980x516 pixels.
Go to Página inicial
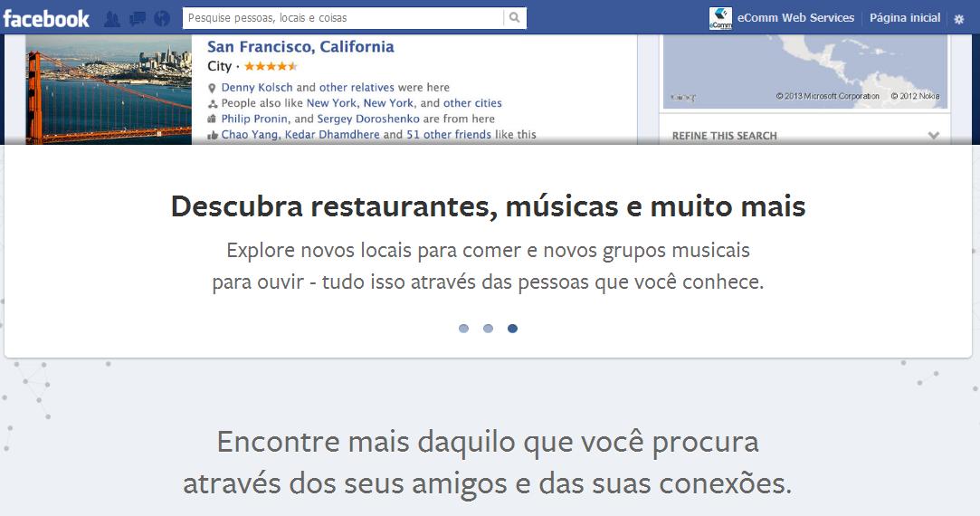coord(905,17)
